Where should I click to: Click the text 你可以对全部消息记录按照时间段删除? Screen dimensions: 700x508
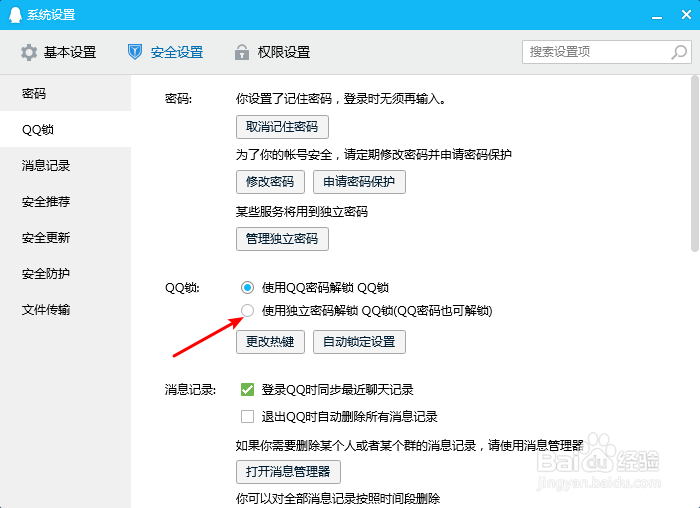pyautogui.click(x=338, y=499)
